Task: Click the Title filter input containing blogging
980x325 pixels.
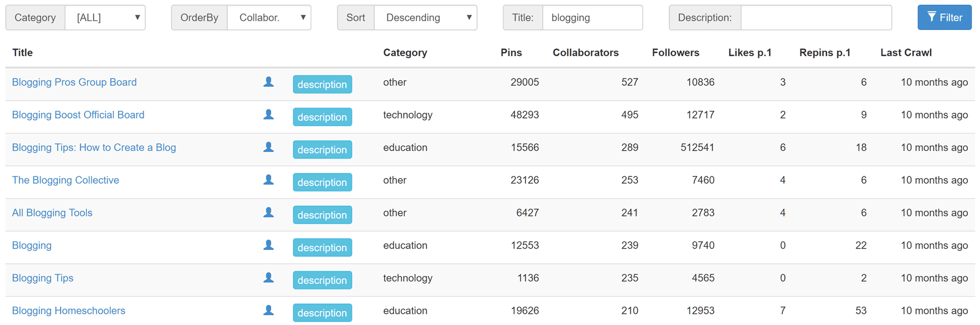Action: pos(592,17)
